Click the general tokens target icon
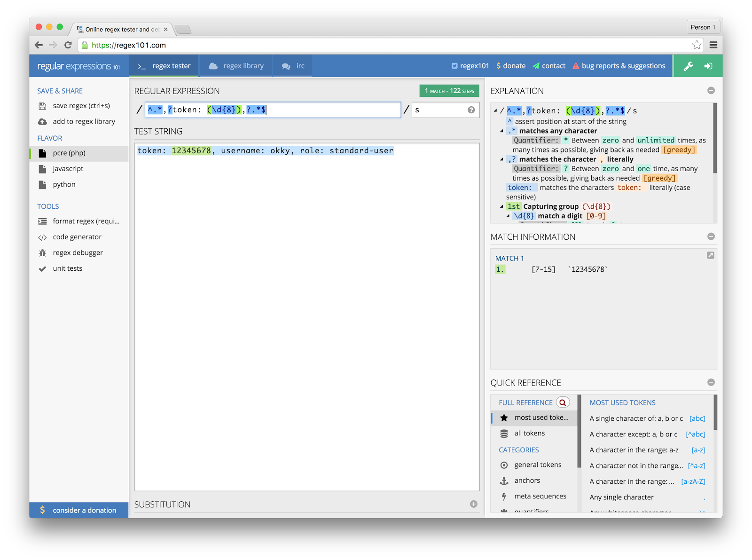Viewport: 752px width, 560px height. [504, 465]
